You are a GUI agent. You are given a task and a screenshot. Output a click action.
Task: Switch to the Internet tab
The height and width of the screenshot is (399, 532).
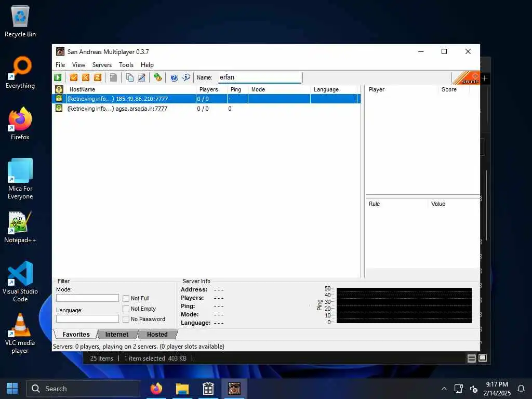(117, 335)
